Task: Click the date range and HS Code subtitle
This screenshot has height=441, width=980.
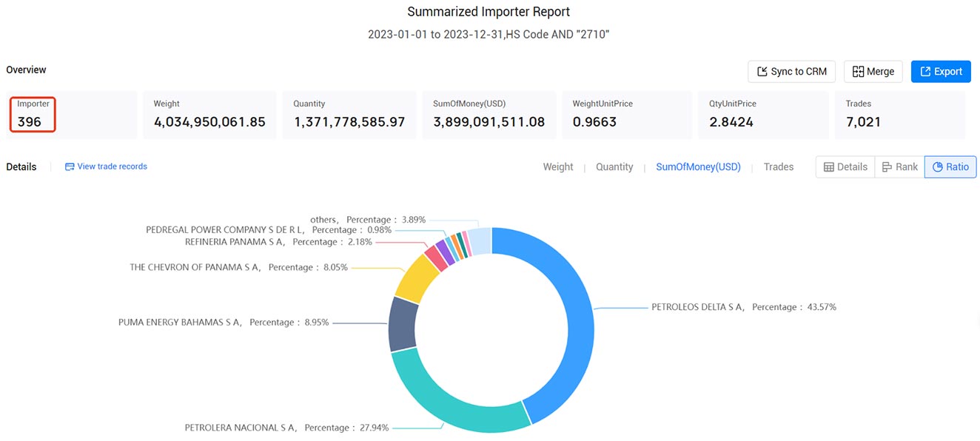Action: click(x=489, y=35)
